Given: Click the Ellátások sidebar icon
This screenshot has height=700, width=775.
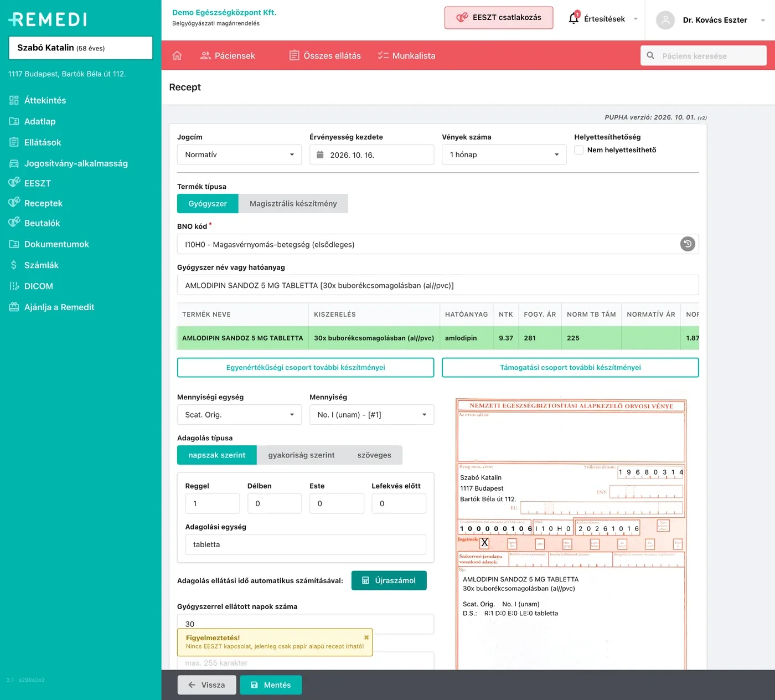Looking at the screenshot, I should coord(14,142).
